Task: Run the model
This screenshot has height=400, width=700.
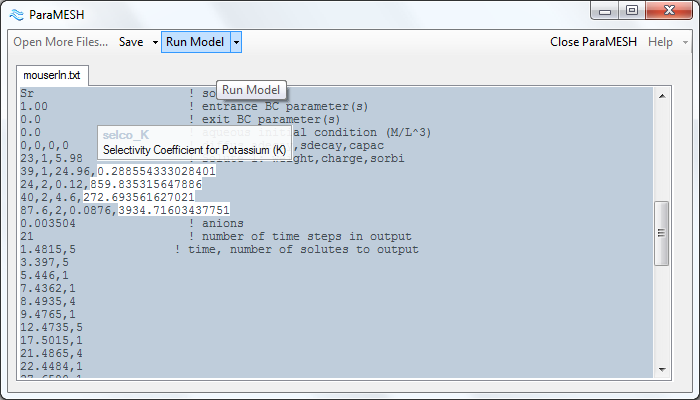Action: point(196,42)
